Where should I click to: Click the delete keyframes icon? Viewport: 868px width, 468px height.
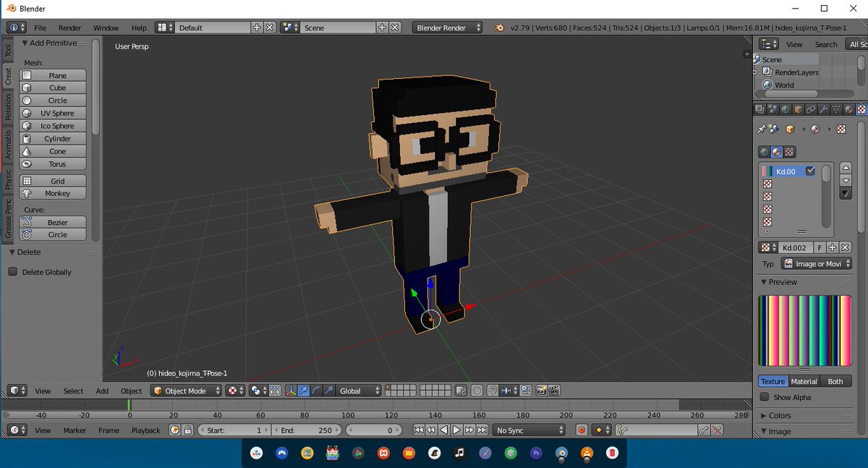pyautogui.click(x=717, y=430)
